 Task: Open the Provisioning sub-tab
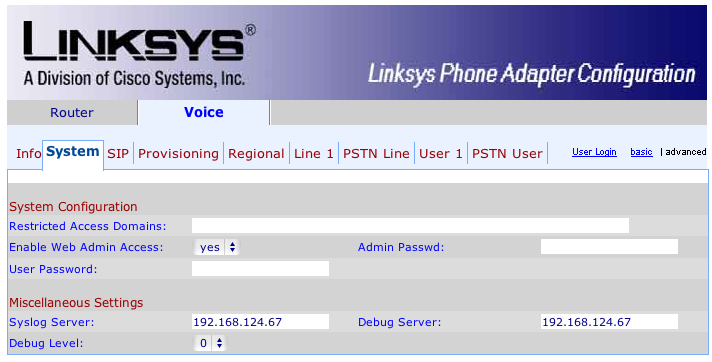[178, 154]
